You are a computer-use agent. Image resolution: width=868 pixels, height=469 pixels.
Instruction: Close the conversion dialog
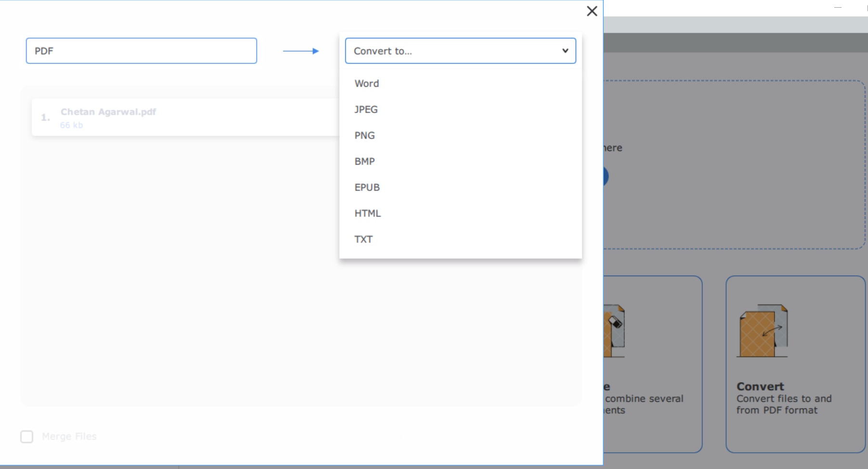point(592,11)
